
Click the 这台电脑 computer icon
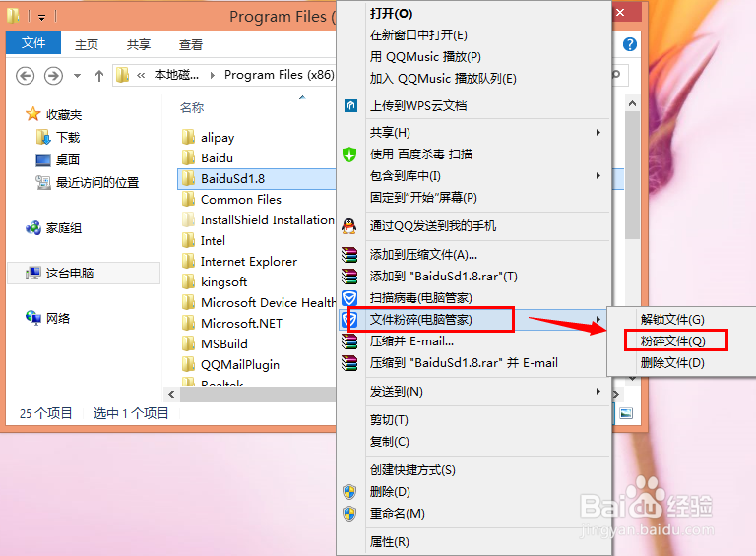(x=33, y=274)
